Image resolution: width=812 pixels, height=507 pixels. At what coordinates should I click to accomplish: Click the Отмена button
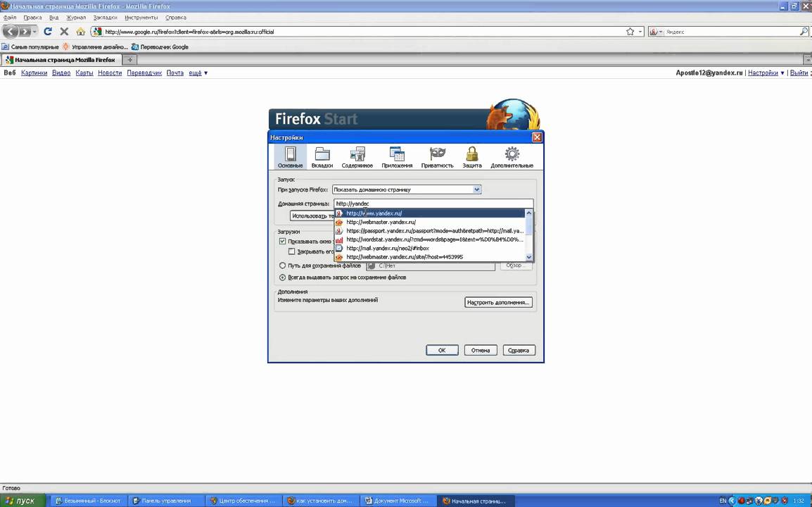tap(481, 351)
